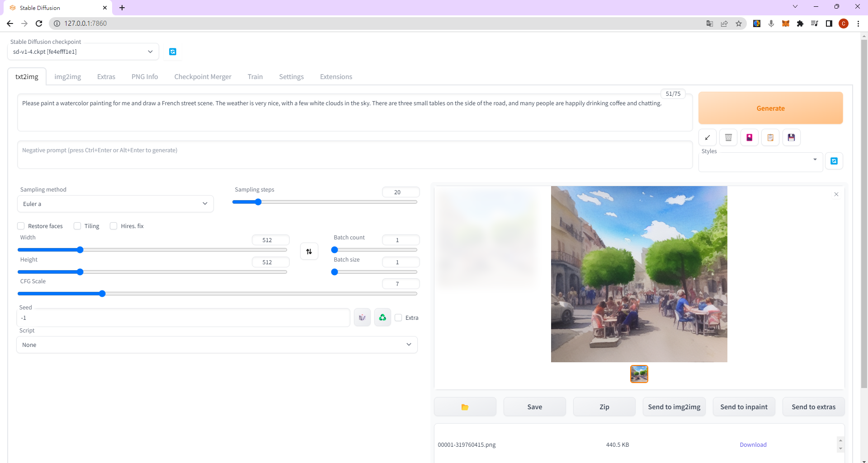Adjust the Width slider
The height and width of the screenshot is (463, 868).
pos(152,250)
